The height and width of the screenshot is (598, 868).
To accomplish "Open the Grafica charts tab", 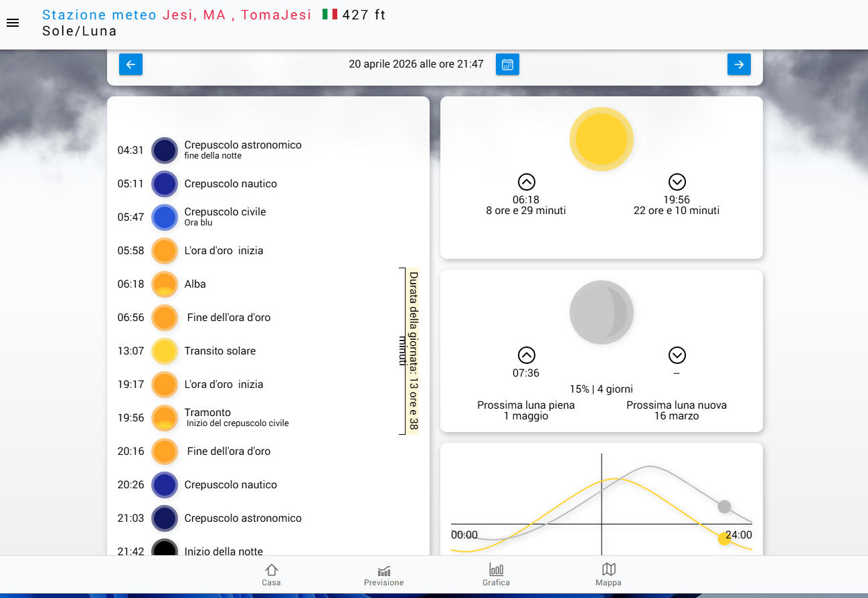I will tap(496, 575).
